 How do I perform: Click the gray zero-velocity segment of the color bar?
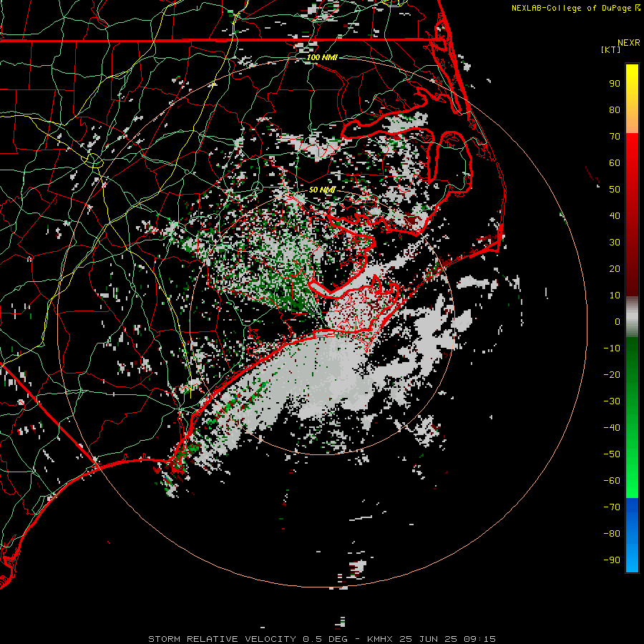point(632,316)
